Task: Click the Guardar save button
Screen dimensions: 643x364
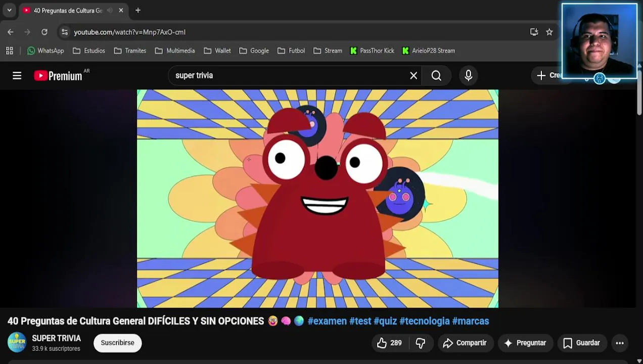Action: pos(581,343)
